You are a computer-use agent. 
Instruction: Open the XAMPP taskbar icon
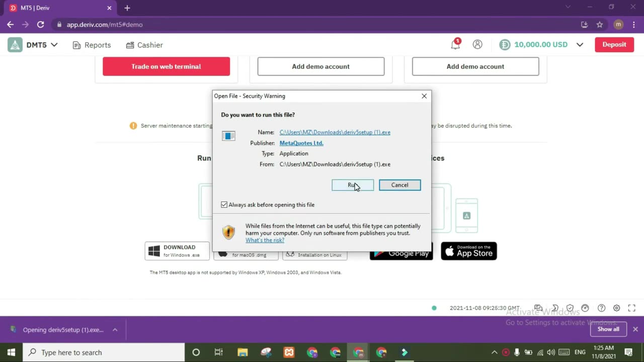289,352
